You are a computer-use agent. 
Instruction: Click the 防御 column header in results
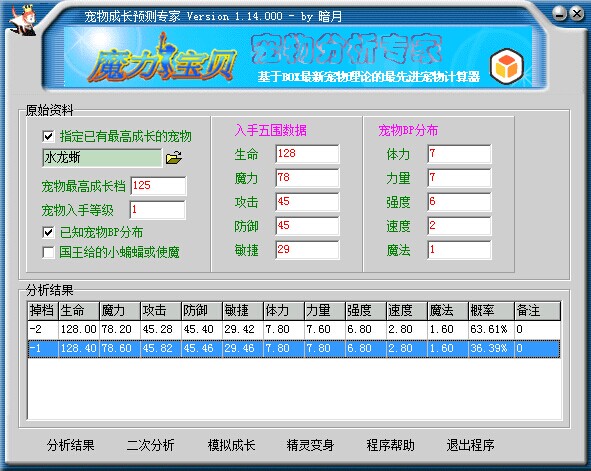tap(202, 311)
